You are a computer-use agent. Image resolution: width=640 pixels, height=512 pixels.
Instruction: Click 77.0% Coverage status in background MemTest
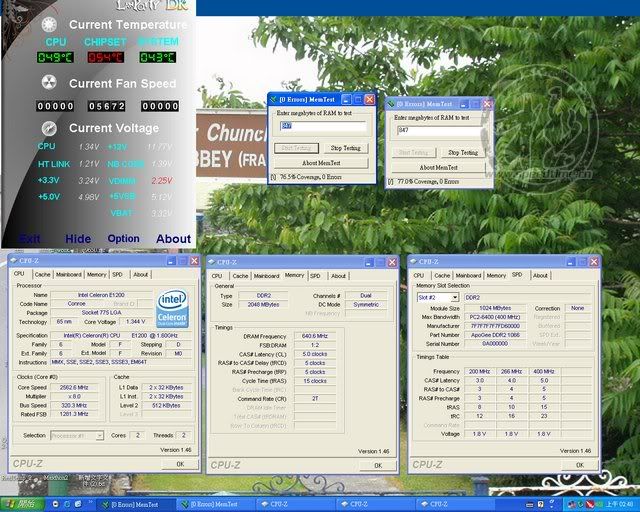(x=428, y=182)
